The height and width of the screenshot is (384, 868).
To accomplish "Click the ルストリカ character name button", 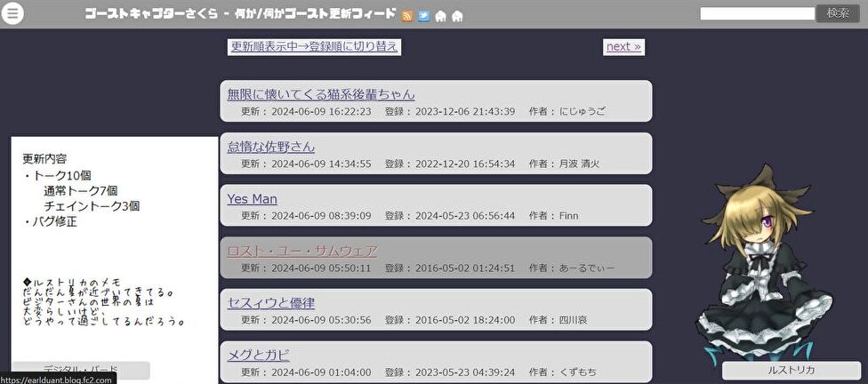I will (x=791, y=370).
